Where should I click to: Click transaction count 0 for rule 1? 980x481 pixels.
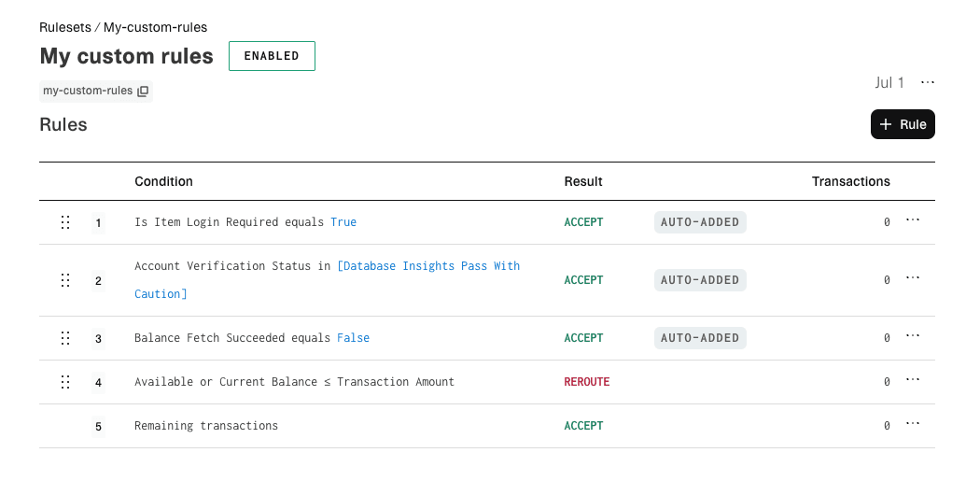pyautogui.click(x=887, y=222)
